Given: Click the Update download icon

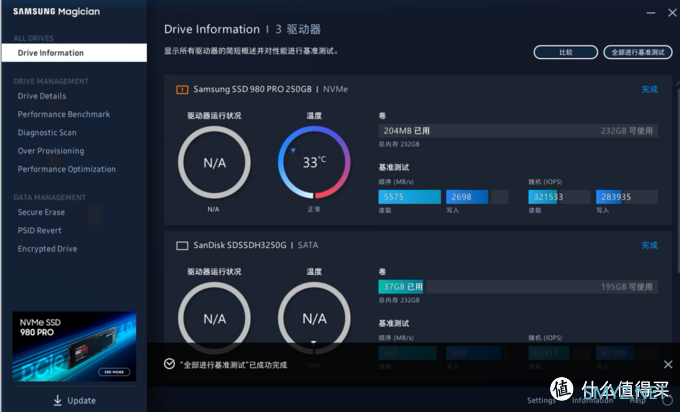Looking at the screenshot, I should click(x=58, y=400).
